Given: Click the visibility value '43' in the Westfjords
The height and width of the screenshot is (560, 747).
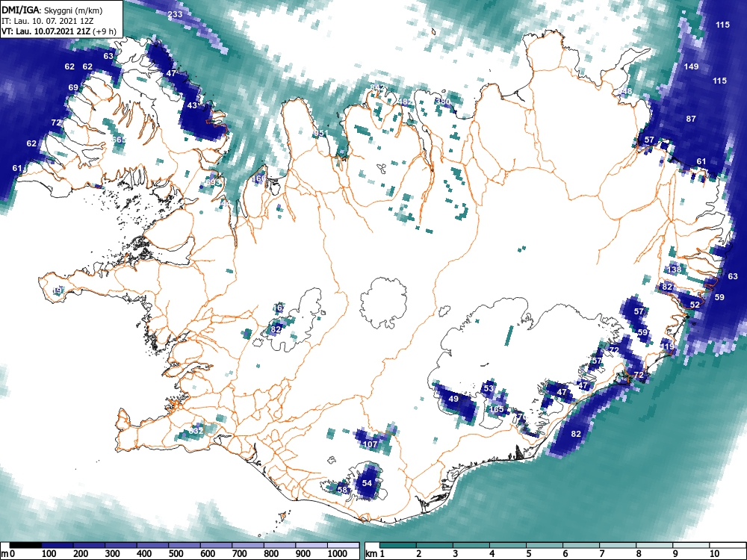Looking at the screenshot, I should 192,105.
